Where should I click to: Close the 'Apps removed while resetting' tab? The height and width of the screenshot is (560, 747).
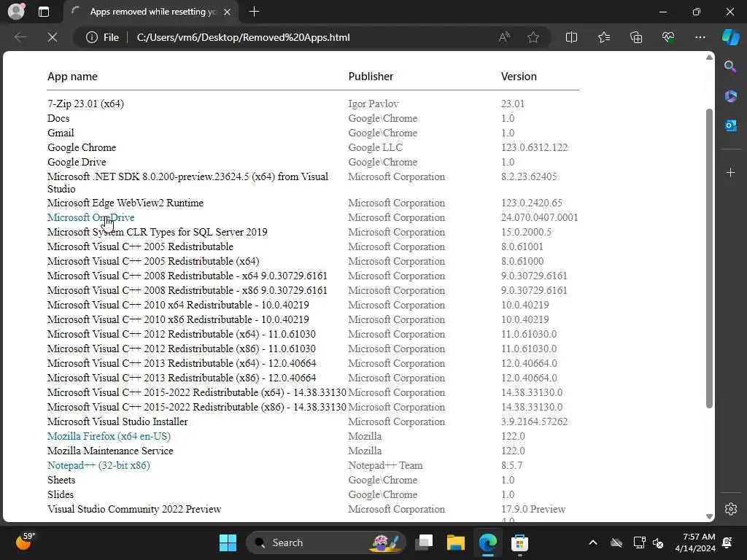coord(228,12)
